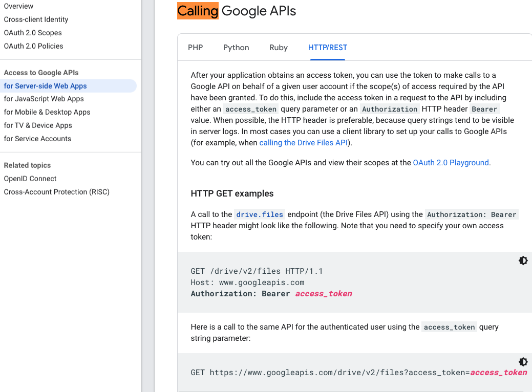Click the GET /drive/v2/files HTTP/1.1 line

click(257, 271)
